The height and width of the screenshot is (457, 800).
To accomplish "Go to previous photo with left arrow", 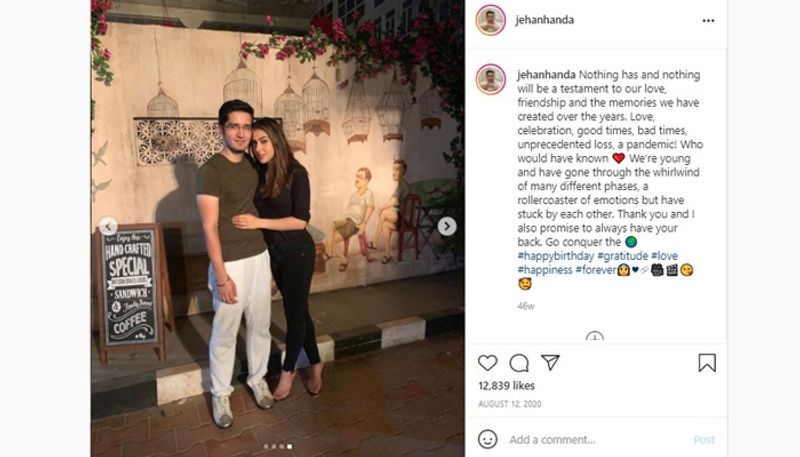I will click(108, 226).
